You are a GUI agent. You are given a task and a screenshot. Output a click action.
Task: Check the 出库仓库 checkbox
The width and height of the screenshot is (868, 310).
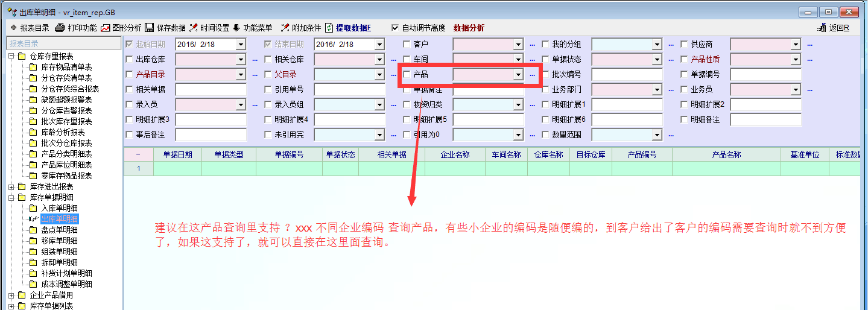(x=129, y=59)
